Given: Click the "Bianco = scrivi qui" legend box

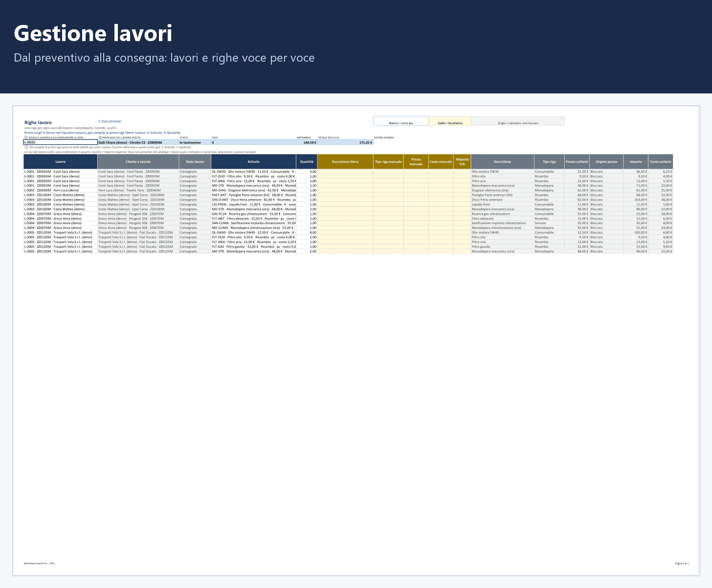Looking at the screenshot, I should click(401, 121).
